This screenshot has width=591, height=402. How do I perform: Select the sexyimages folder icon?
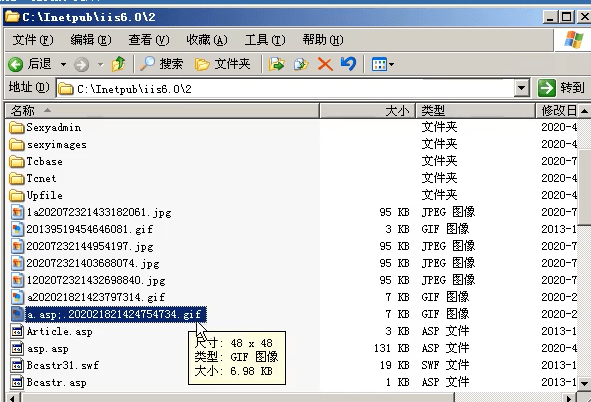(x=17, y=144)
